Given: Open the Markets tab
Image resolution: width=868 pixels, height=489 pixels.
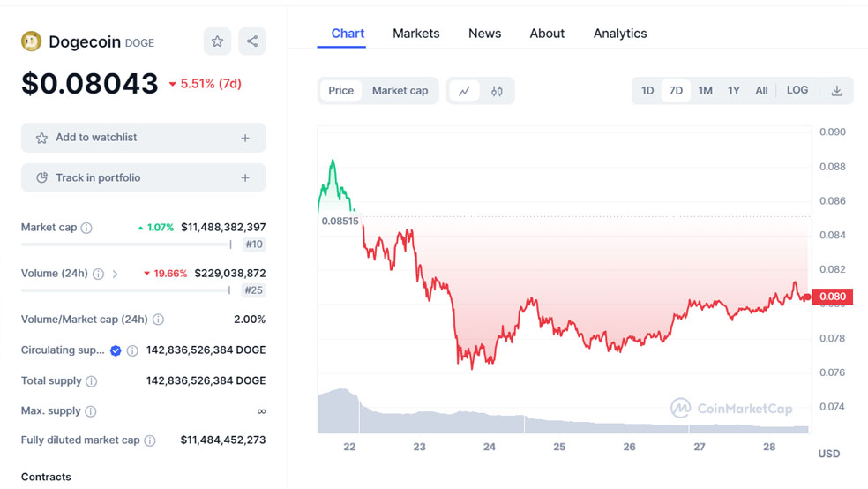Looking at the screenshot, I should click(415, 34).
